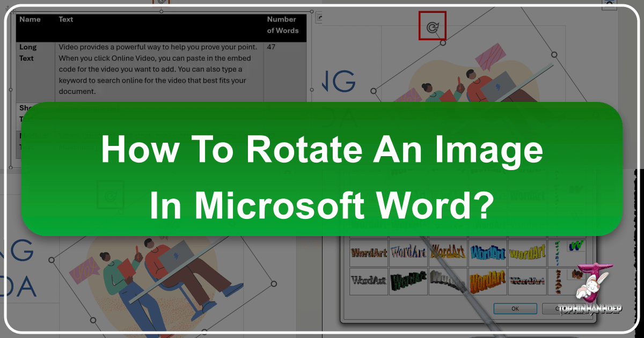Pick the green 3D WordArt style

click(408, 280)
